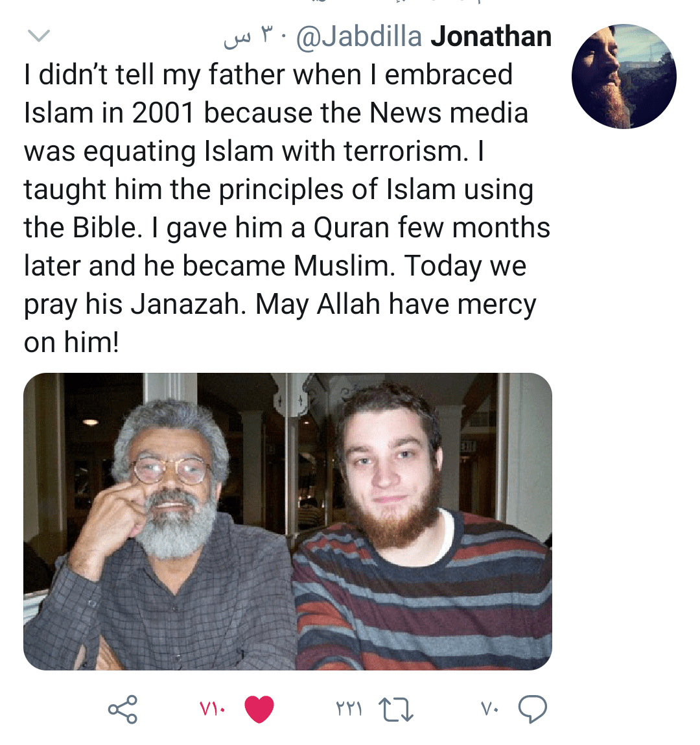Reply to the tweet via the speech bubble icon
The width and height of the screenshot is (700, 745).
533,709
